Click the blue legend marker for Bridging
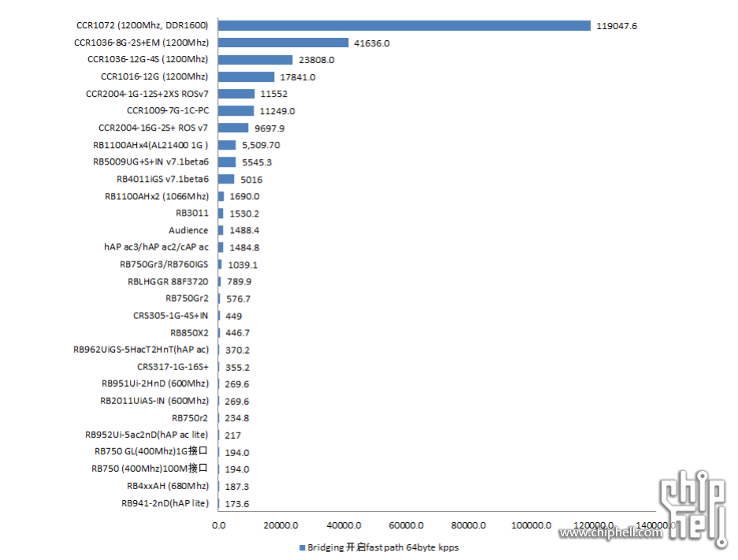This screenshot has width=738, height=560. click(302, 547)
